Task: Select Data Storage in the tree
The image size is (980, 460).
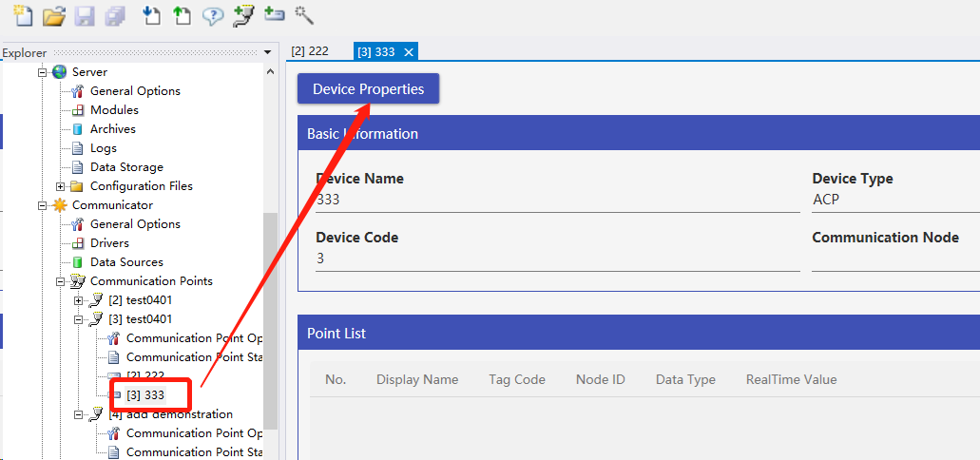Action: pyautogui.click(x=126, y=167)
